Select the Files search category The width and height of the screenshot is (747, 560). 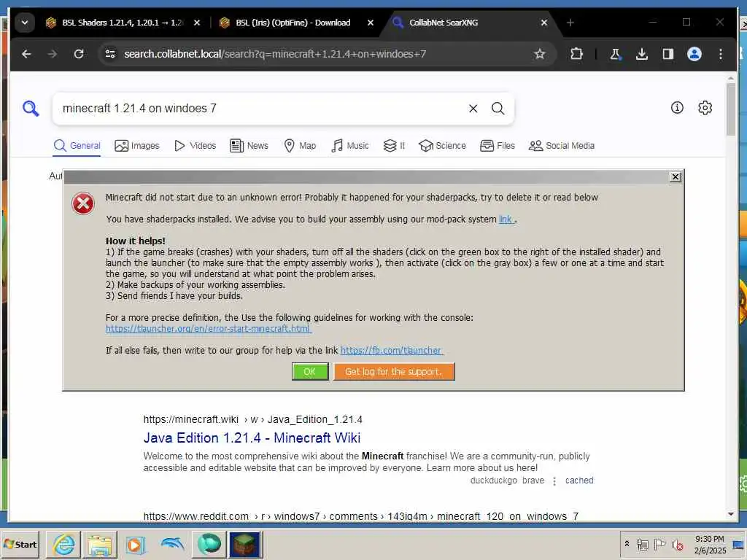(x=498, y=146)
